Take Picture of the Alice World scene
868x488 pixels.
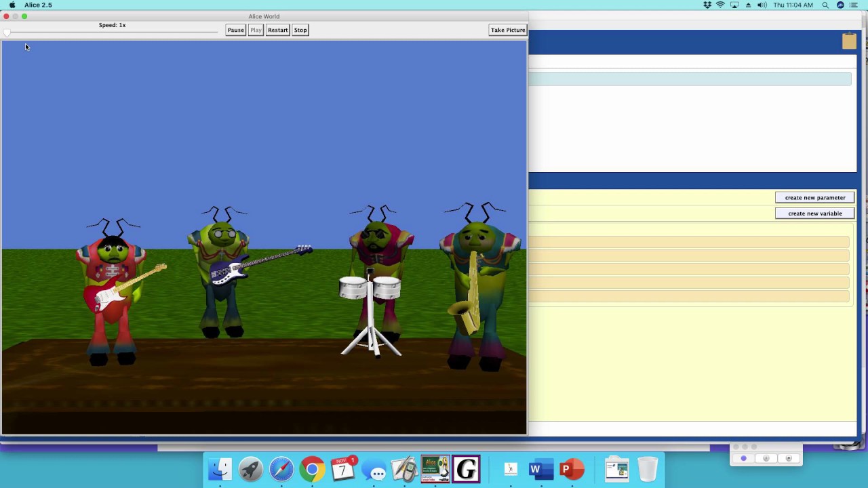(x=508, y=30)
